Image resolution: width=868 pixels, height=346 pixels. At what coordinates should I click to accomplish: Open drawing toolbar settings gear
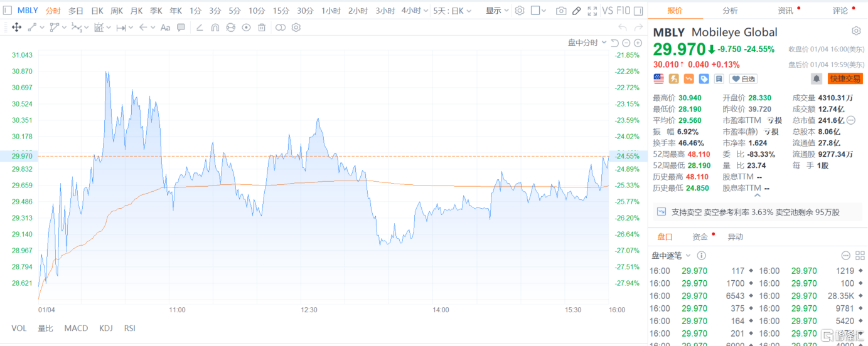click(296, 28)
